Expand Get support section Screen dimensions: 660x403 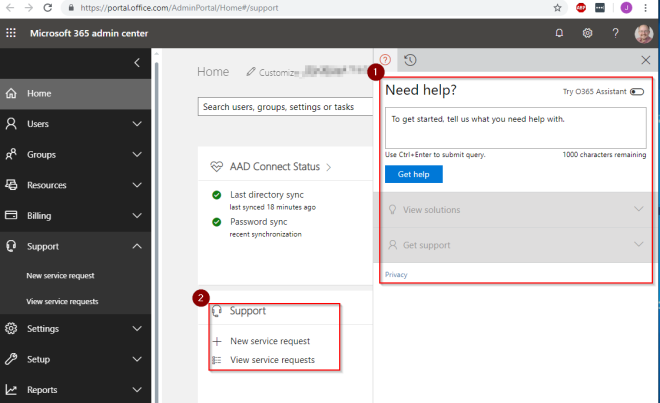(x=516, y=245)
